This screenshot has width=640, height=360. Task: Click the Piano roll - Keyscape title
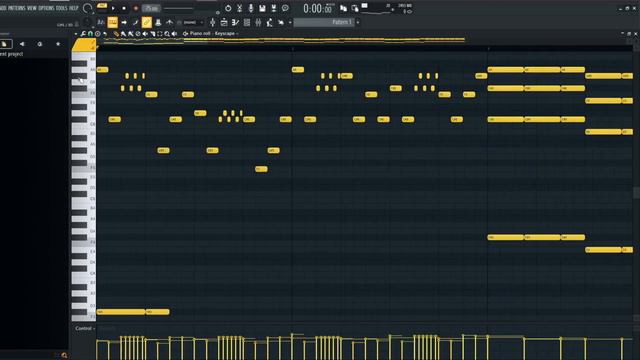point(212,34)
